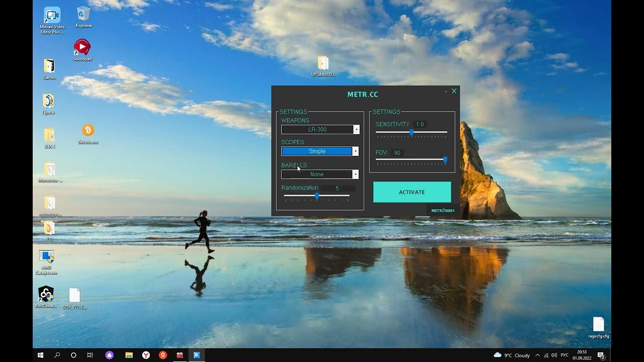The image size is (644, 362).
Task: Open the Movavi Video Editor Plus shortcut
Action: (52, 20)
